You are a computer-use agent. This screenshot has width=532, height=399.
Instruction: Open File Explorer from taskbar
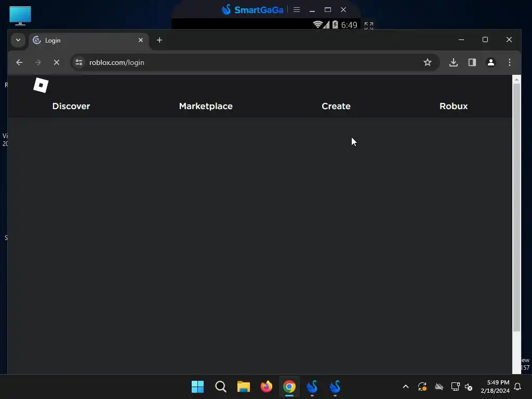[x=243, y=387]
